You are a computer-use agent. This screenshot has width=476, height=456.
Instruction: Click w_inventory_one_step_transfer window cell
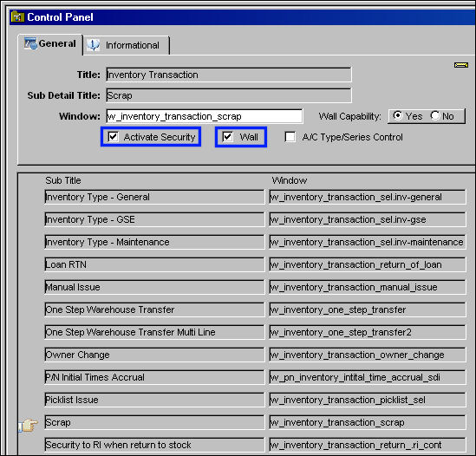click(368, 309)
